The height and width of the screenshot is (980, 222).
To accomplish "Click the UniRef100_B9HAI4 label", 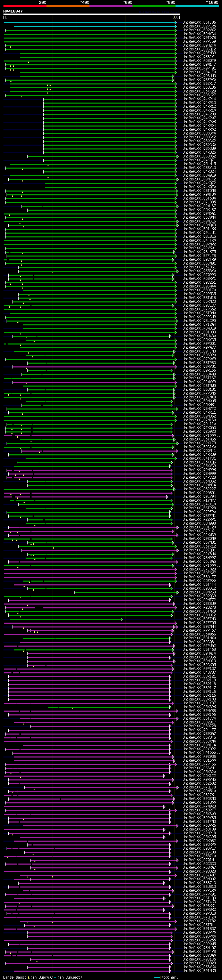I will click(x=199, y=653).
